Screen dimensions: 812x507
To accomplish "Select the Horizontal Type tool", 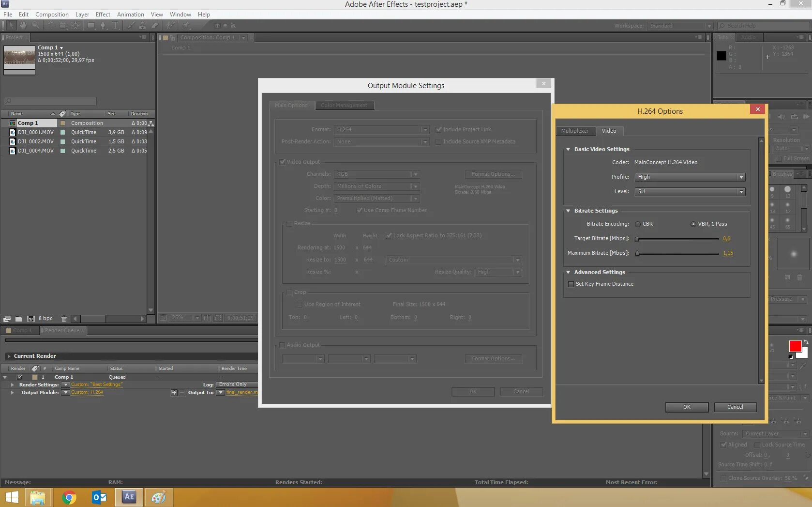I will [115, 25].
